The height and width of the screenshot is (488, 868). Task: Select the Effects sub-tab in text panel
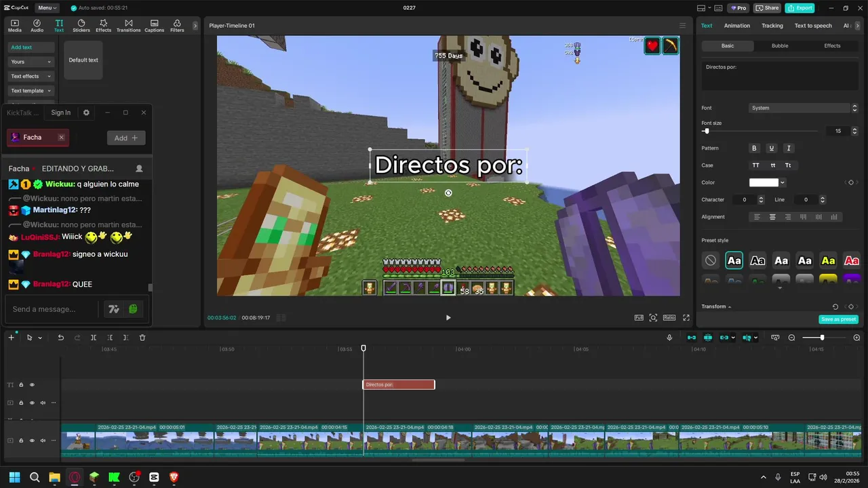pos(832,45)
